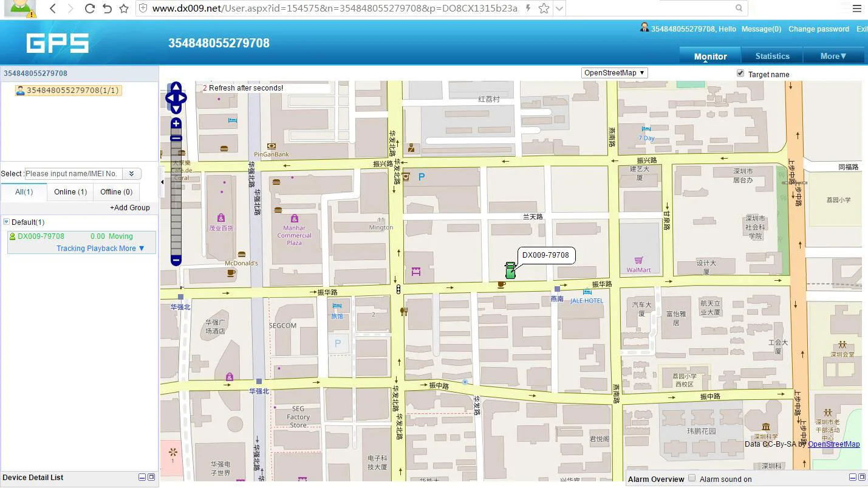Click the lightning speed-mode icon in address bar
The width and height of the screenshot is (868, 488).
[528, 9]
